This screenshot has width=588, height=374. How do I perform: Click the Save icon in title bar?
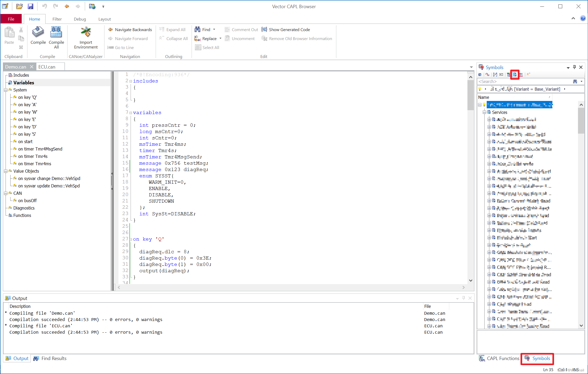(31, 6)
